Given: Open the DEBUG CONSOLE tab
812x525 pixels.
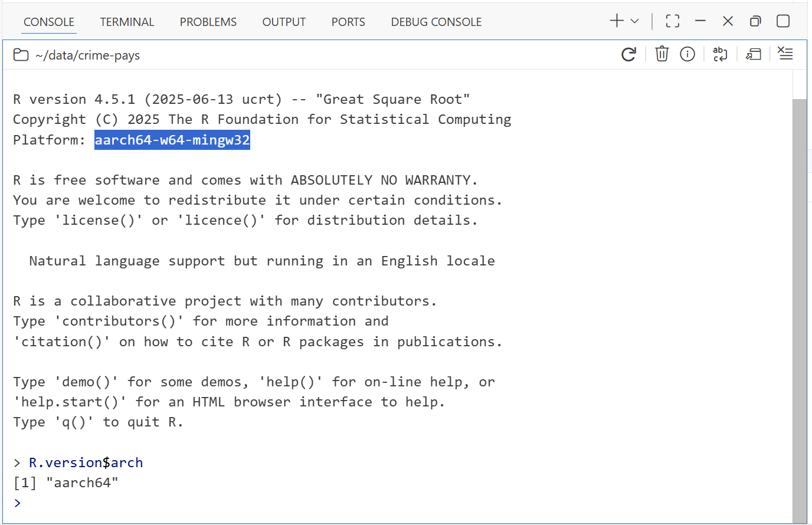Looking at the screenshot, I should pos(436,22).
